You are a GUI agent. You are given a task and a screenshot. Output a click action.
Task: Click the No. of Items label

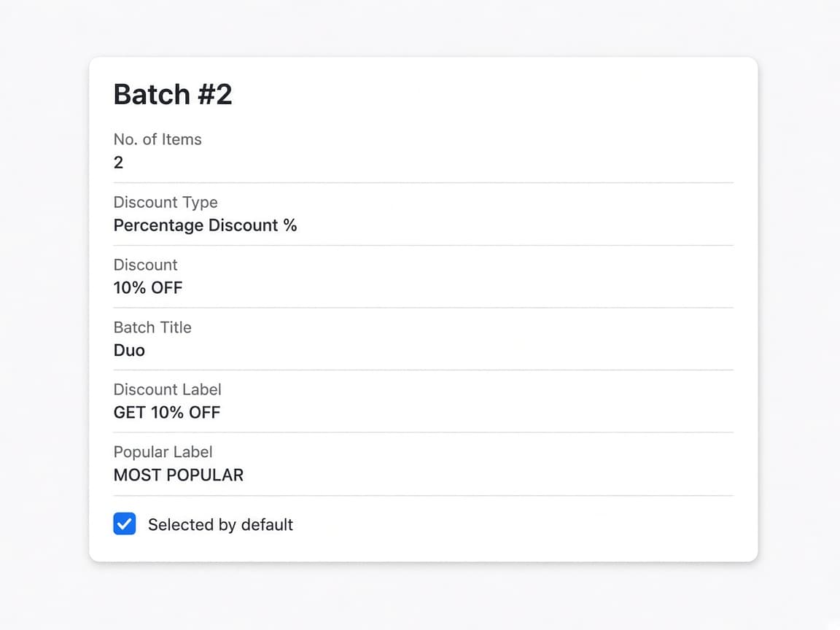pyautogui.click(x=157, y=139)
